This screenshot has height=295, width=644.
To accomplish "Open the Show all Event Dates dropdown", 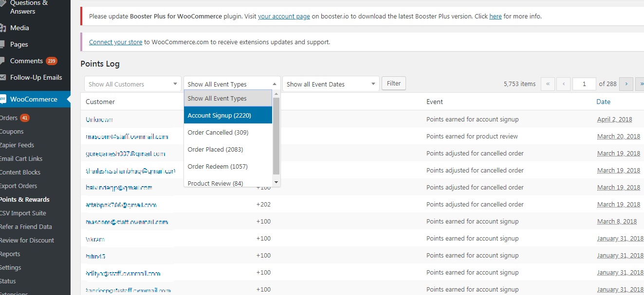I will pyautogui.click(x=331, y=84).
